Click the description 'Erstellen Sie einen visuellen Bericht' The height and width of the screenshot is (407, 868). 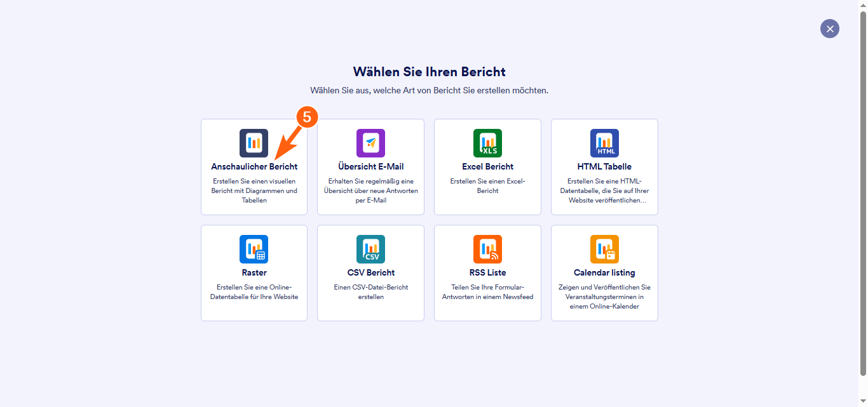click(254, 190)
